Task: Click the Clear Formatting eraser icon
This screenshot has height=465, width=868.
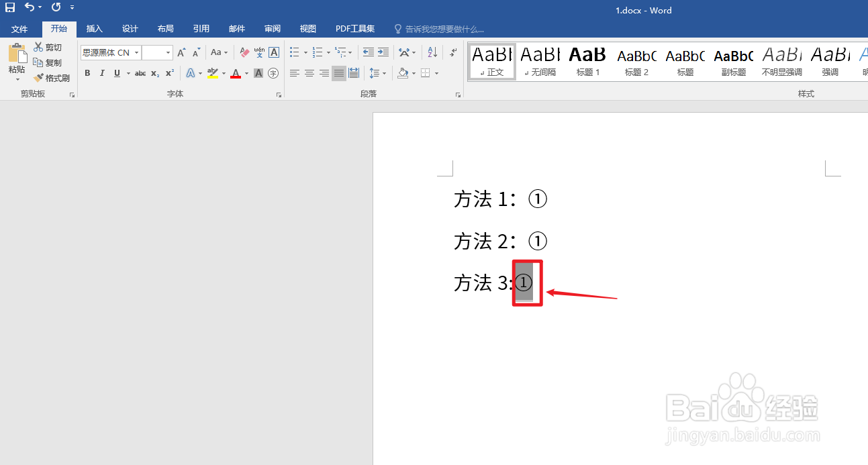Action: pyautogui.click(x=244, y=52)
